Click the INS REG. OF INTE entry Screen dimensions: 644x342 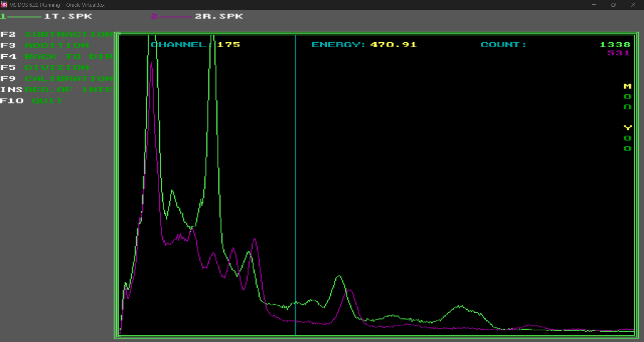click(57, 90)
